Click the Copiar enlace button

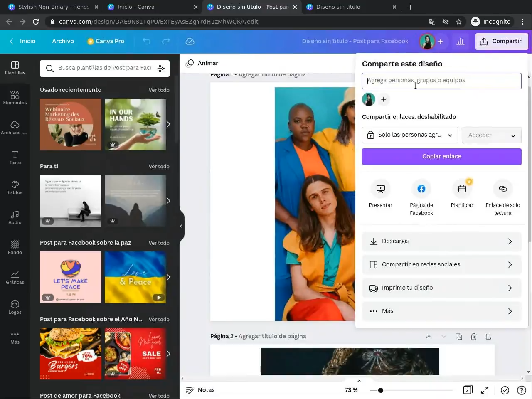442,157
